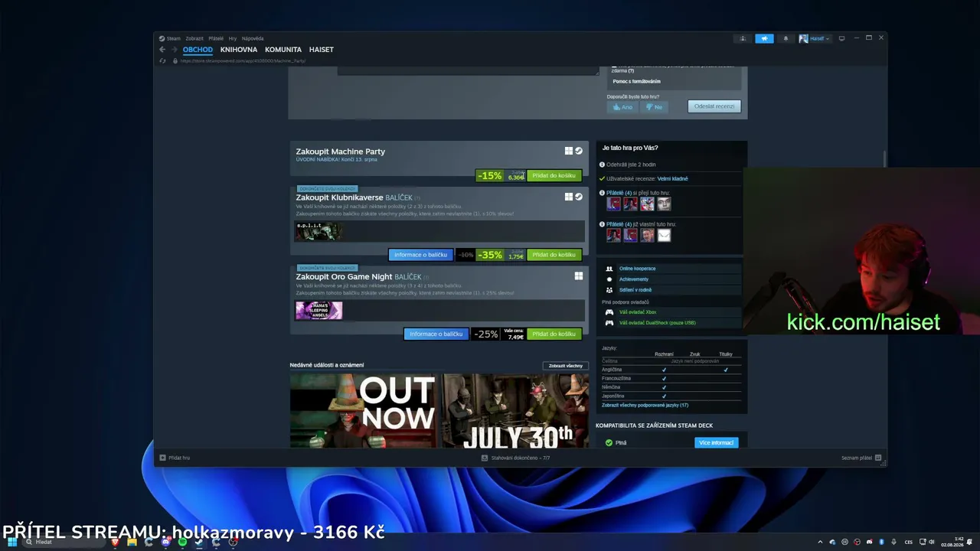
Task: Show all 17 supported languages
Action: (645, 405)
